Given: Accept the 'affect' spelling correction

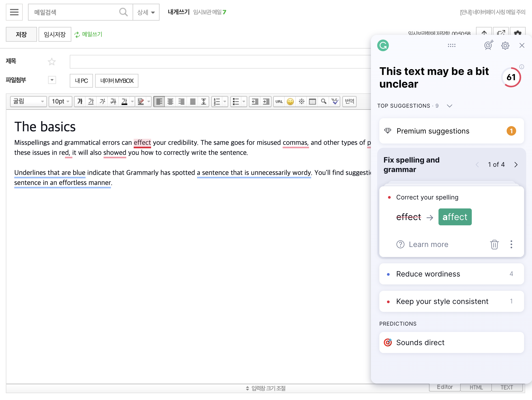Looking at the screenshot, I should [455, 217].
